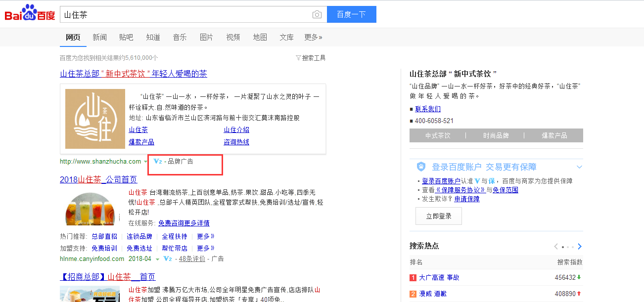This screenshot has height=302, width=644.
Task: Open 申请保障 link
Action: point(467,199)
